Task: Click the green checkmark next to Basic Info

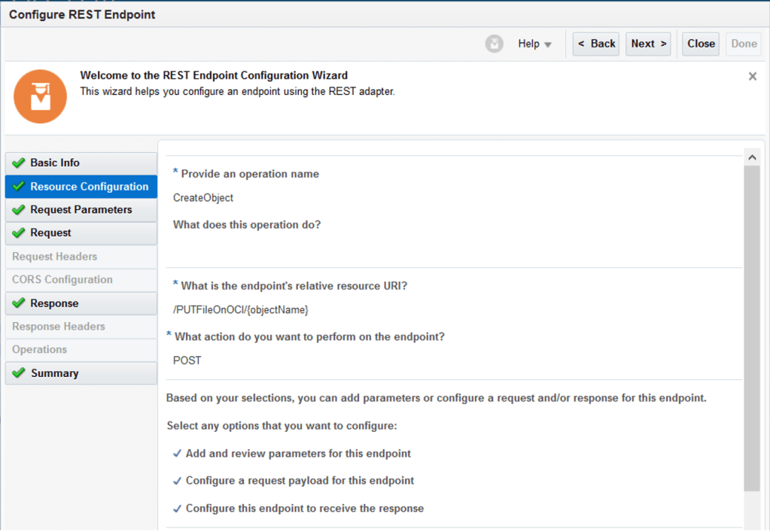Action: [x=19, y=163]
